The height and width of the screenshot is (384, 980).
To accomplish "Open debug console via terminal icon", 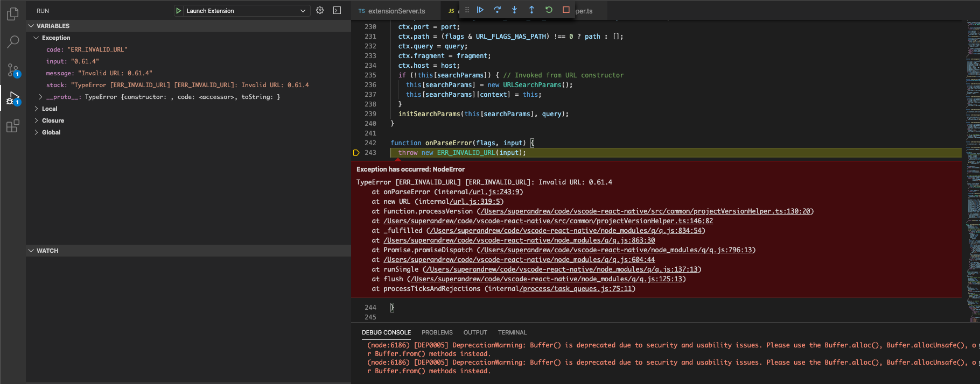I will click(337, 10).
